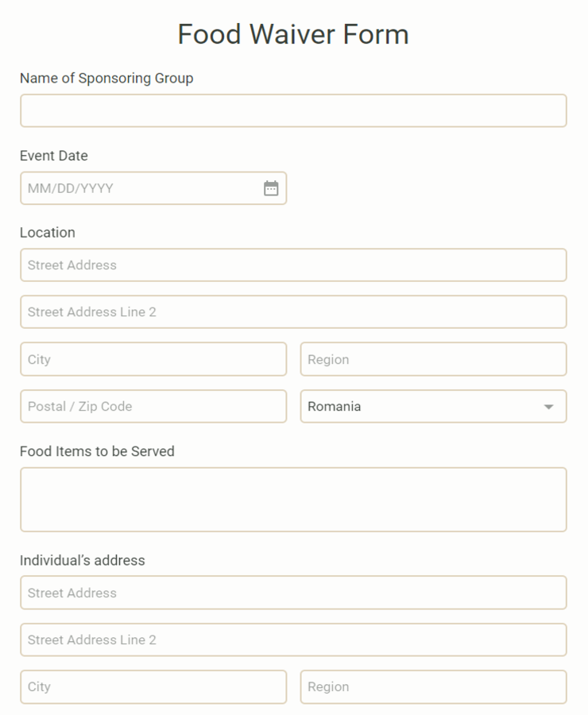Open the Event Date calendar picker icon
This screenshot has height=715, width=588.
(271, 187)
